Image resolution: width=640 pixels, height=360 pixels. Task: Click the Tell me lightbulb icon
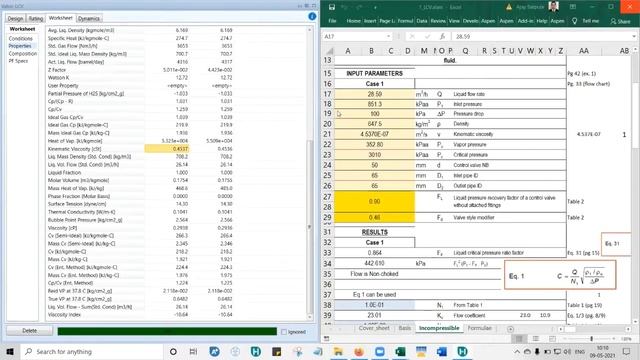tap(575, 21)
